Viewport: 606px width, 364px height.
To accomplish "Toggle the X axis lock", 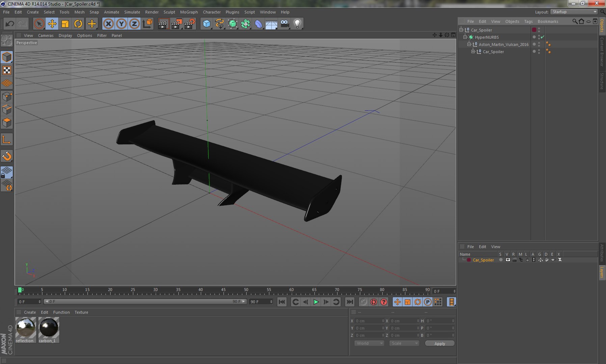I will click(108, 24).
